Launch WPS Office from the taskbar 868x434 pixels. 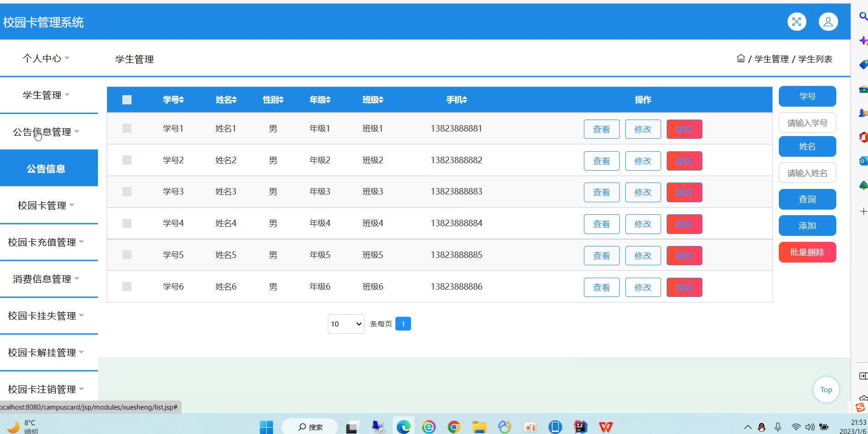605,427
